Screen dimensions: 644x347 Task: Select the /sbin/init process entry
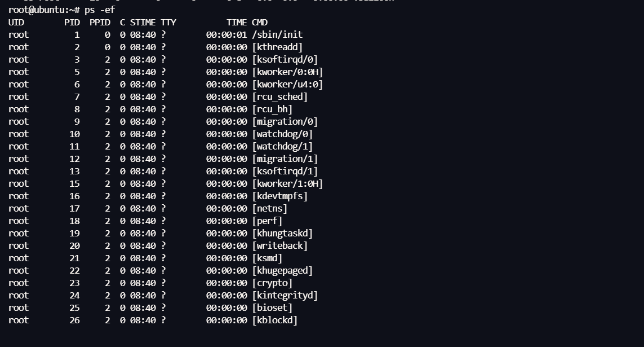point(277,35)
